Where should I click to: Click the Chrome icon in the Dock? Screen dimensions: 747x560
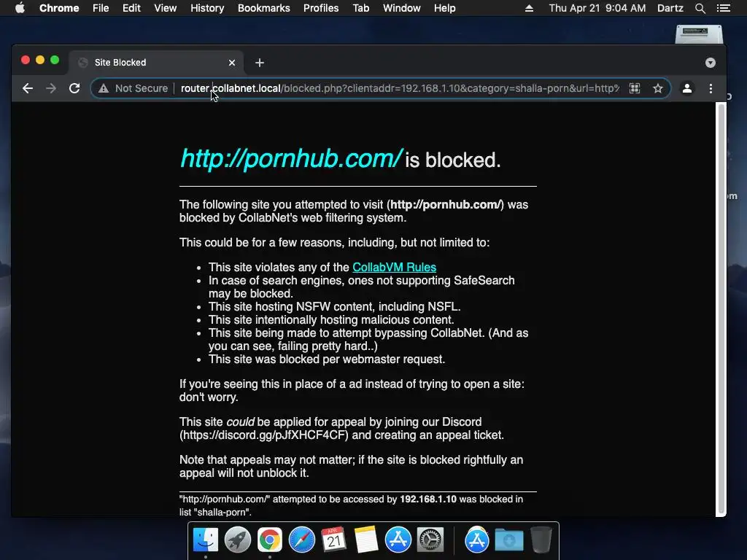[270, 540]
